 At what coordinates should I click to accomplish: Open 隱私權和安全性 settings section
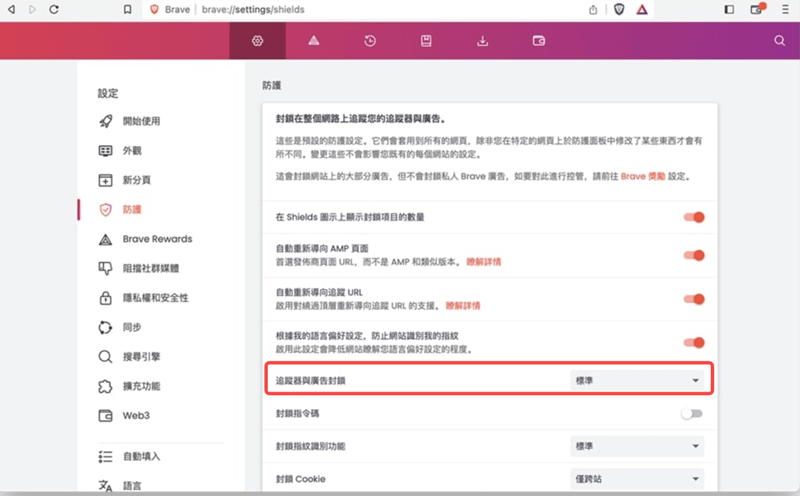pos(156,298)
